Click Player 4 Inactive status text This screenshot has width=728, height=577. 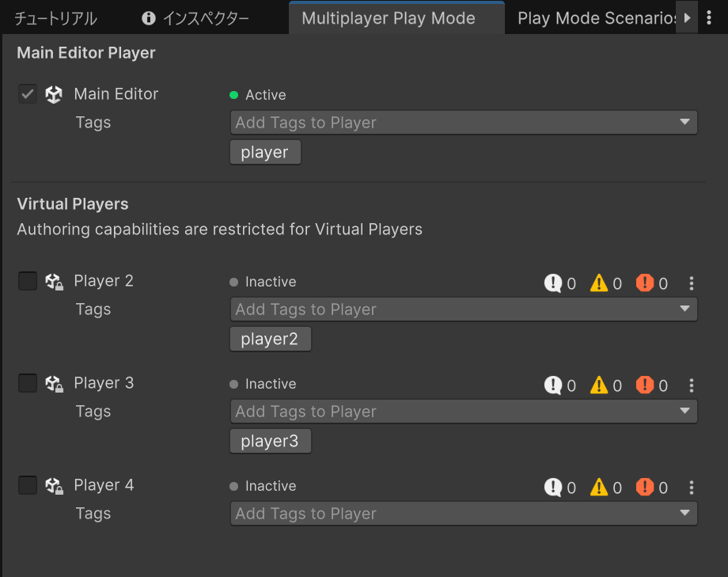[271, 487]
